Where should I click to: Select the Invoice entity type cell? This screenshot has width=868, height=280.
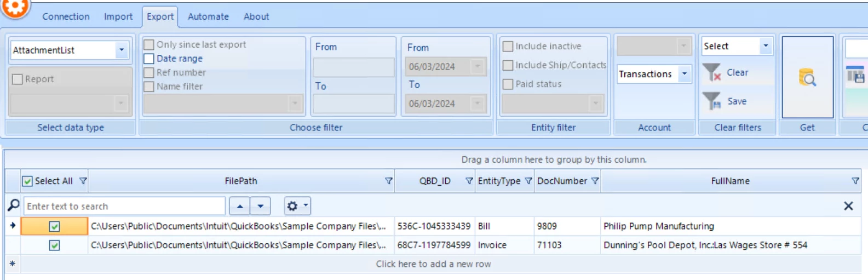click(x=504, y=245)
